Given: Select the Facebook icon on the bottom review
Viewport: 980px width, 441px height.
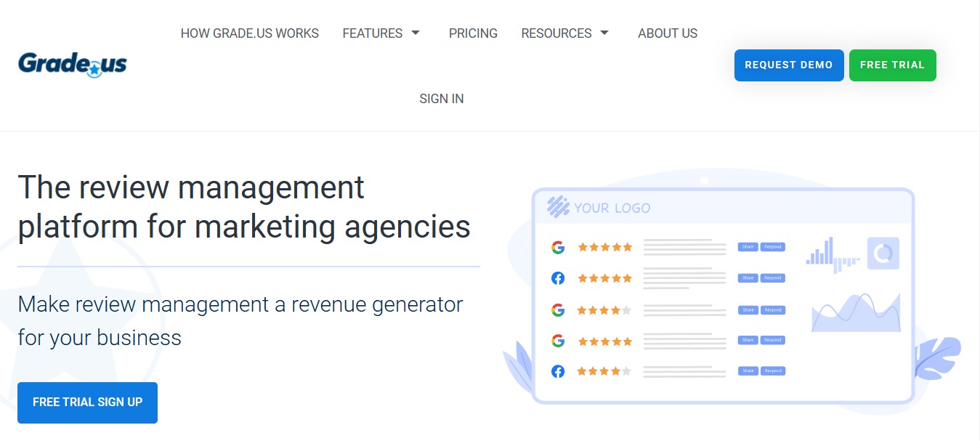Looking at the screenshot, I should 557,371.
